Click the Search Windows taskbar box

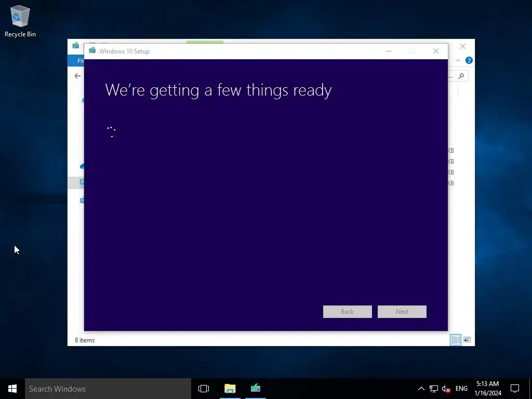[108, 389]
